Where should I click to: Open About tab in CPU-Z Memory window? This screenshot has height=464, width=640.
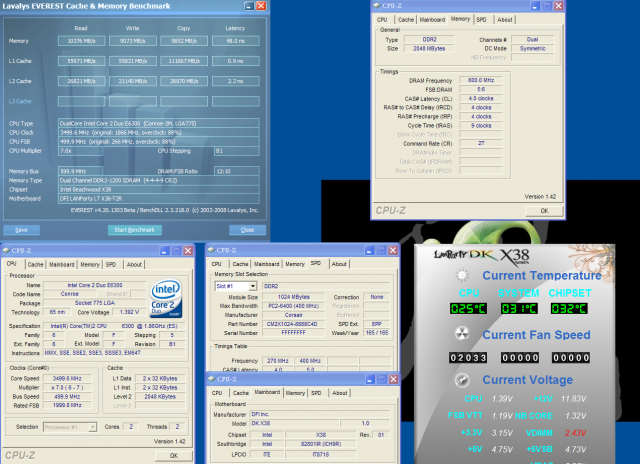(x=505, y=20)
